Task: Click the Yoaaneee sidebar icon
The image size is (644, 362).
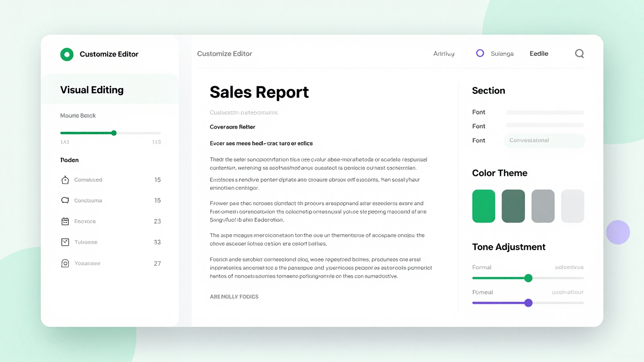Action: pyautogui.click(x=65, y=264)
